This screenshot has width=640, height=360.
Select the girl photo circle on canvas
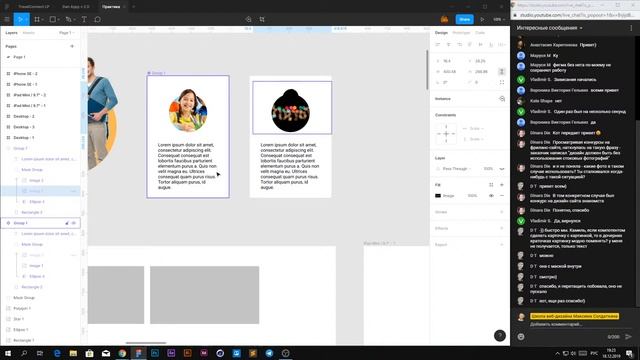click(188, 111)
